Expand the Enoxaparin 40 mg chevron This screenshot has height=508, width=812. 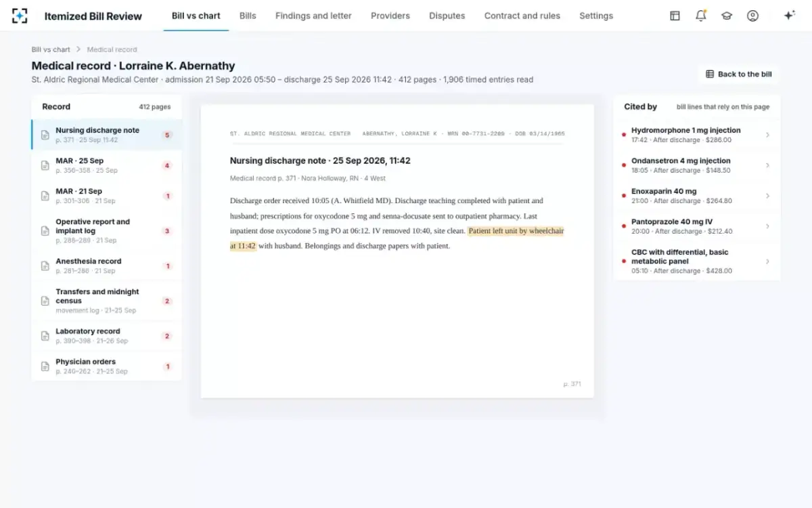tap(767, 196)
